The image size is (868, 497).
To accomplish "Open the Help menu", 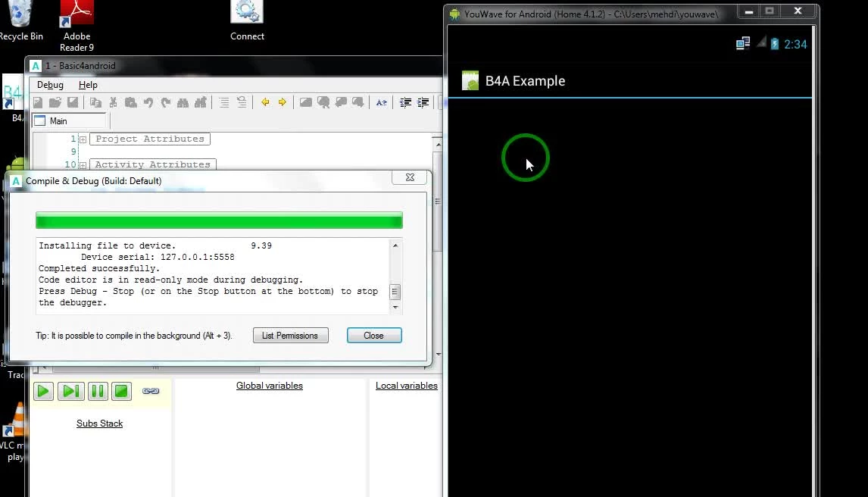I will pyautogui.click(x=88, y=85).
